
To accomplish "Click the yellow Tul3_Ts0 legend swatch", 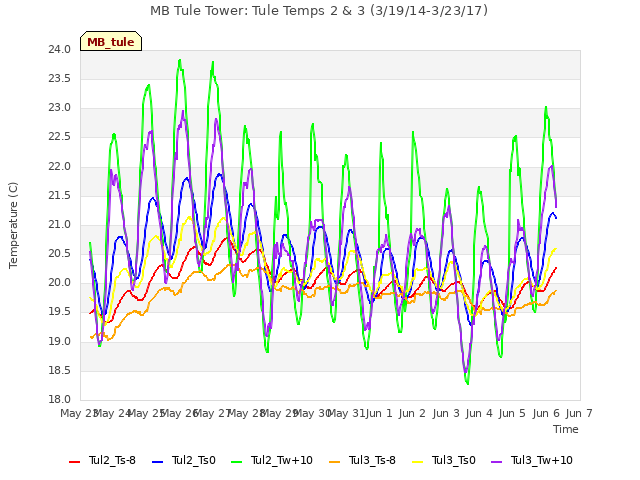I will (418, 462).
